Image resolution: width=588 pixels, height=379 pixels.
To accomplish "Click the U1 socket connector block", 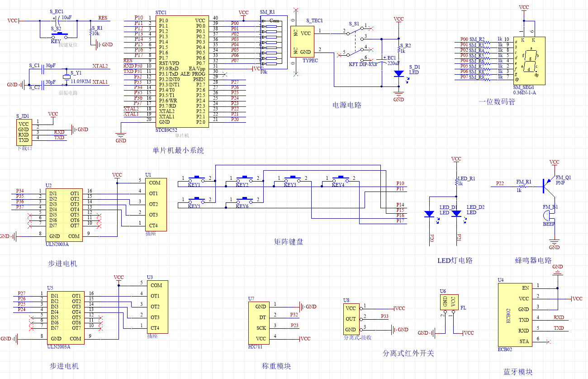I will [x=156, y=204].
